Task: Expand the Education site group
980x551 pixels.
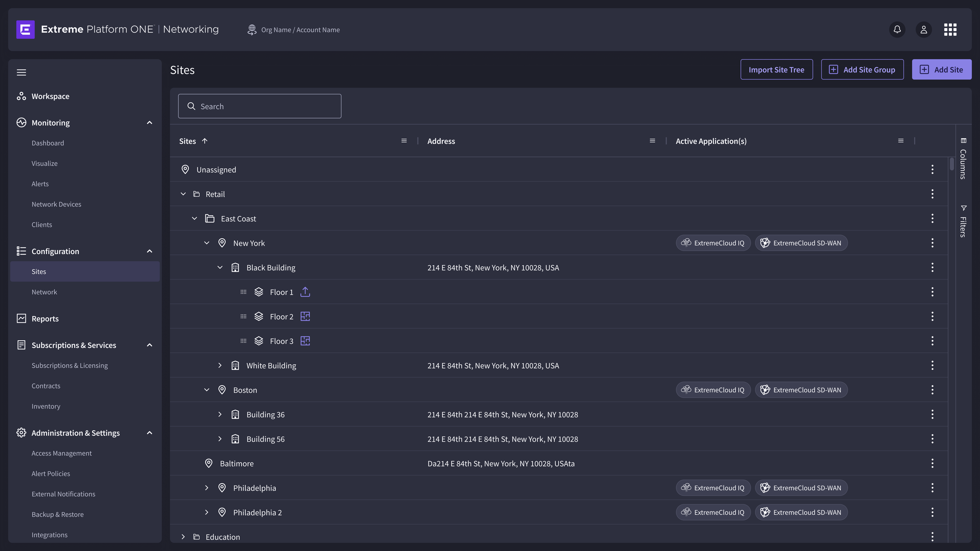Action: pyautogui.click(x=183, y=537)
